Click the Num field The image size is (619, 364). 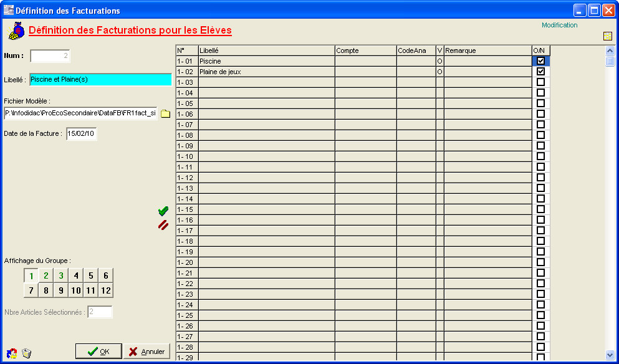50,55
